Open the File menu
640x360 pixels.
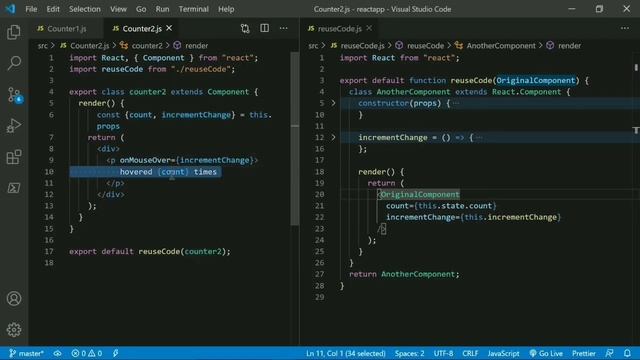[31, 9]
